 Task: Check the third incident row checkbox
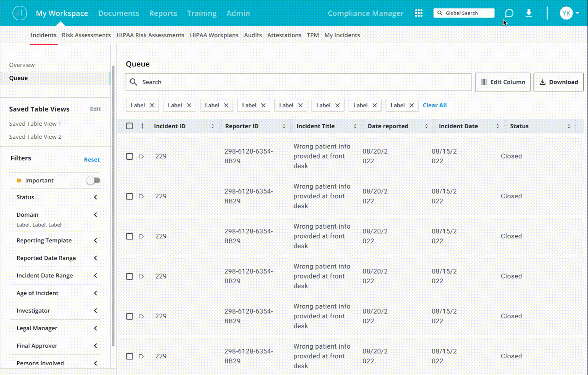130,236
